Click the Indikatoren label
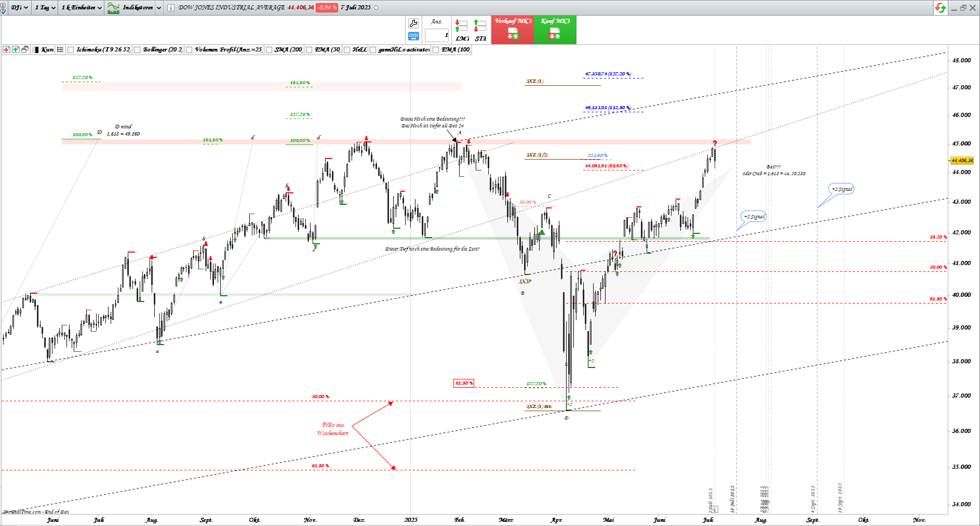This screenshot has width=980, height=526. (138, 8)
